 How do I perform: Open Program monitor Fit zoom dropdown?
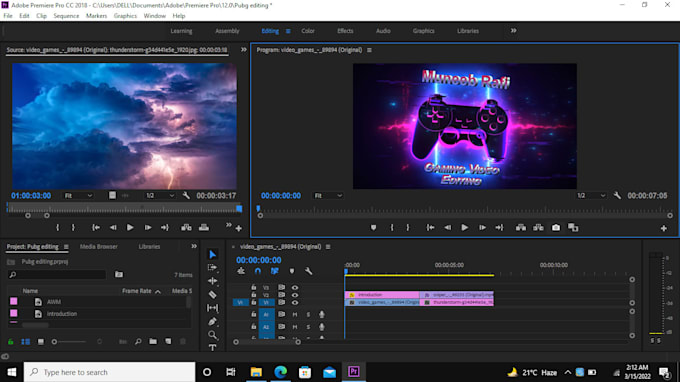(328, 196)
